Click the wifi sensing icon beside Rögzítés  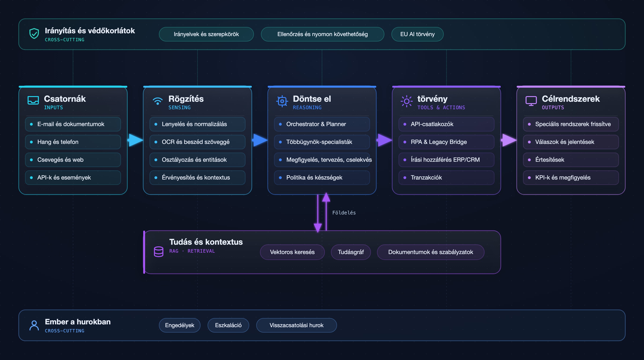click(157, 101)
